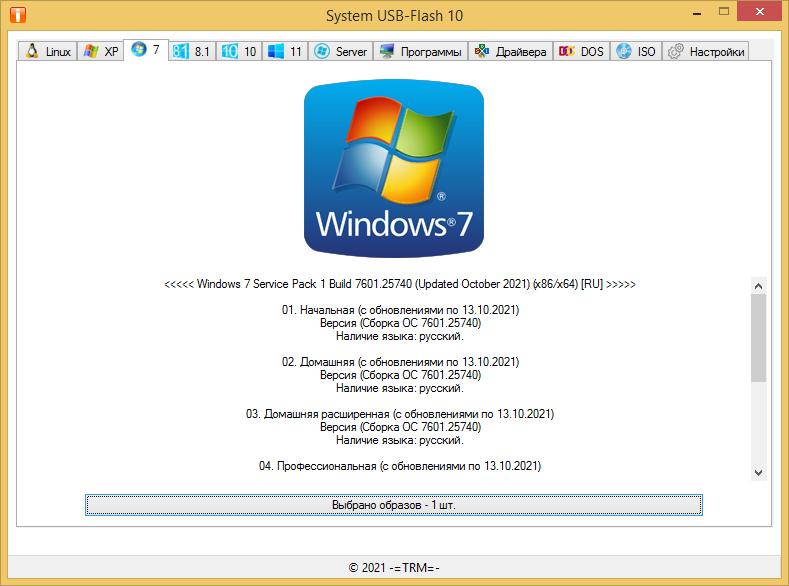The width and height of the screenshot is (789, 586).
Task: Click the '04. Профессиональная' line
Action: pyautogui.click(x=400, y=466)
